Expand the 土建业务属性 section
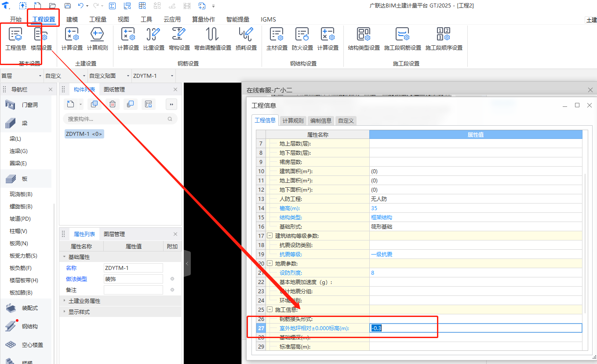 [65, 301]
